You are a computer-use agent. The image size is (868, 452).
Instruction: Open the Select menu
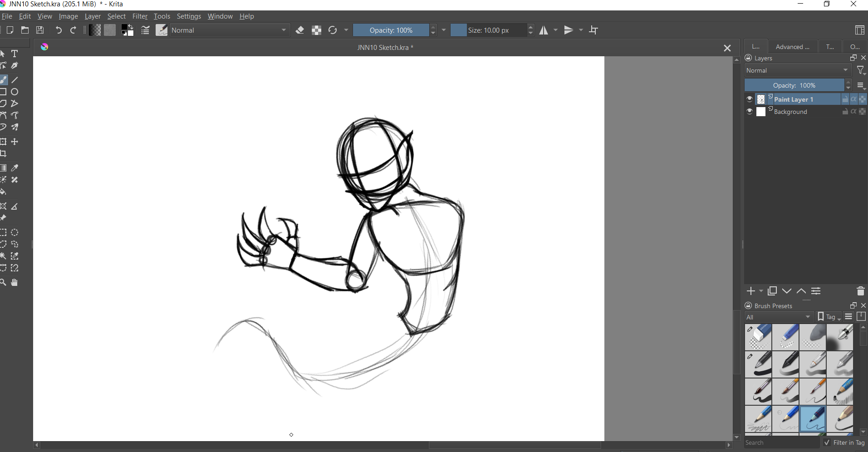(x=116, y=16)
